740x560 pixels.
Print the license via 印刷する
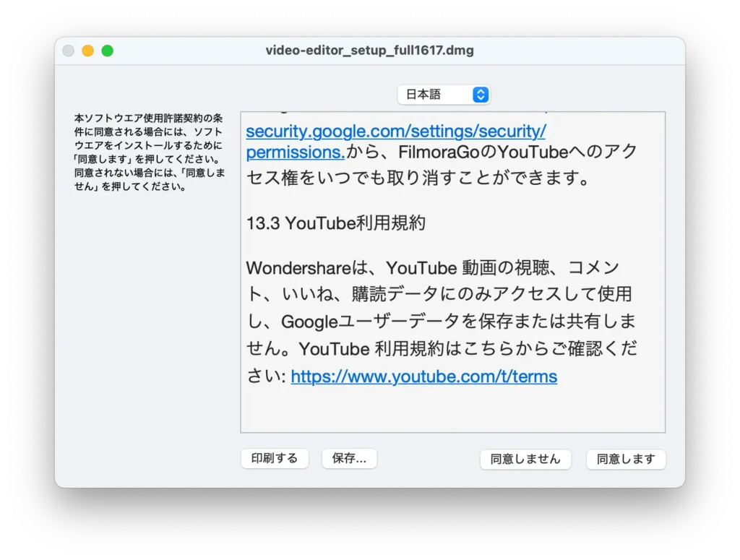click(x=275, y=458)
